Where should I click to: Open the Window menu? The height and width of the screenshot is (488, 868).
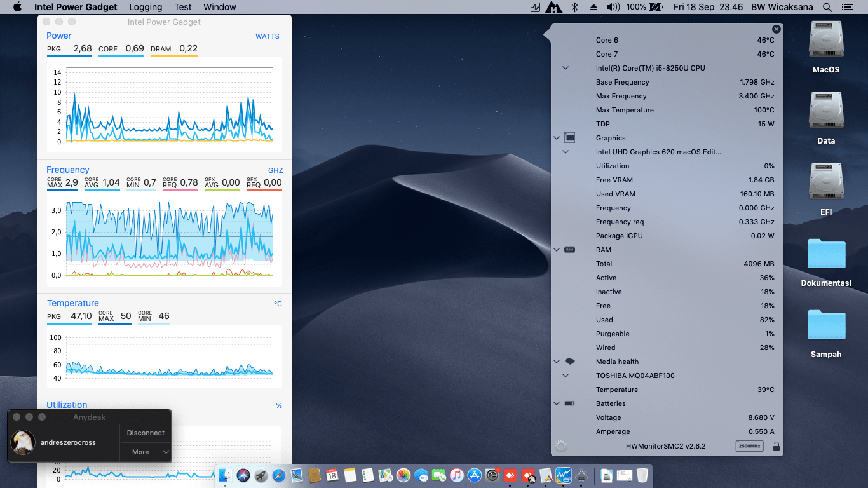220,7
